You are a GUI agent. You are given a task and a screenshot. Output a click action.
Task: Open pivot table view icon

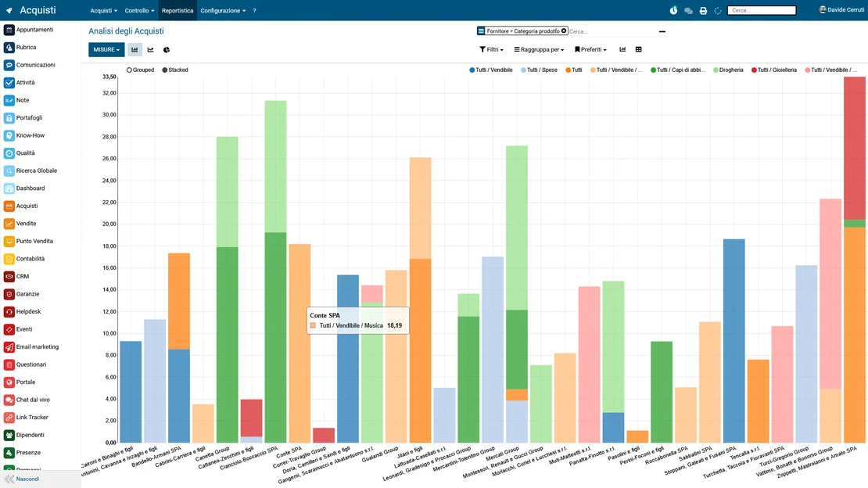[638, 49]
